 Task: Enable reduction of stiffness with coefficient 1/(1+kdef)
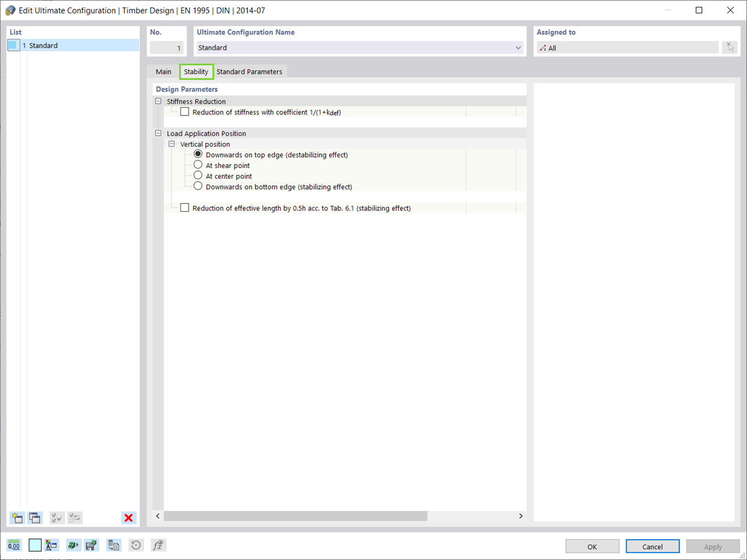pyautogui.click(x=184, y=112)
